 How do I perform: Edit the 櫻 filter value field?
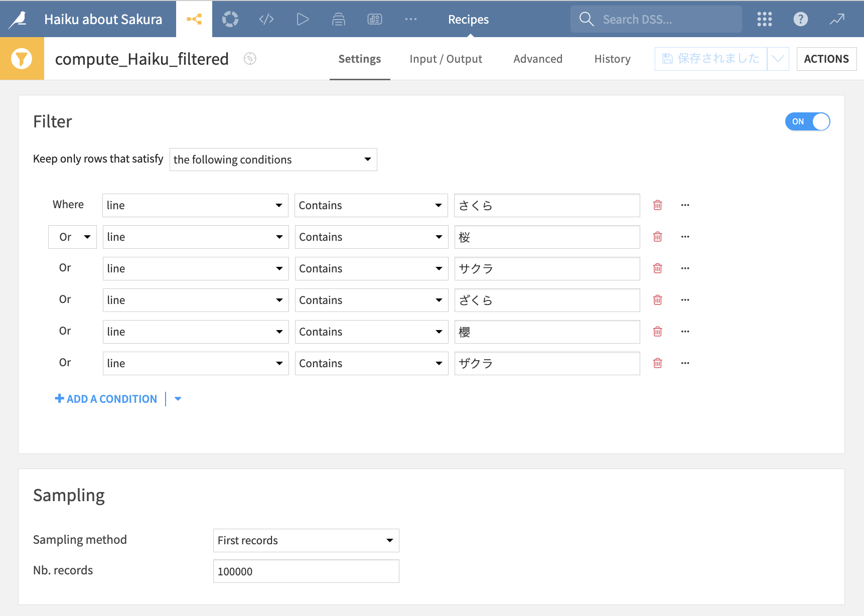click(547, 332)
